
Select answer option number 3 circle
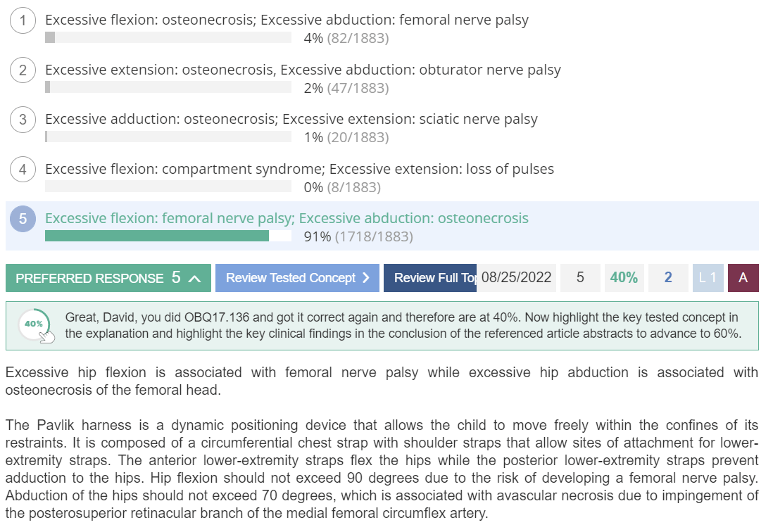pos(23,120)
